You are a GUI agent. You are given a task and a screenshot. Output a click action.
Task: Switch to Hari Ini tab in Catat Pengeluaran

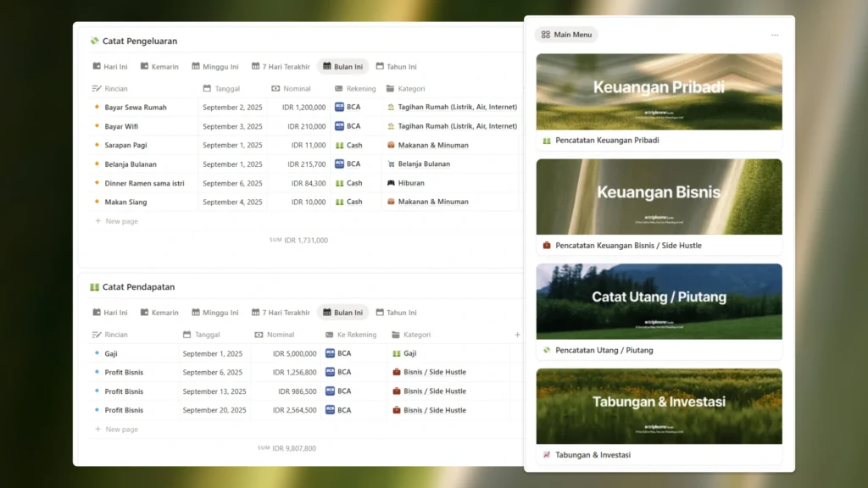(x=110, y=66)
